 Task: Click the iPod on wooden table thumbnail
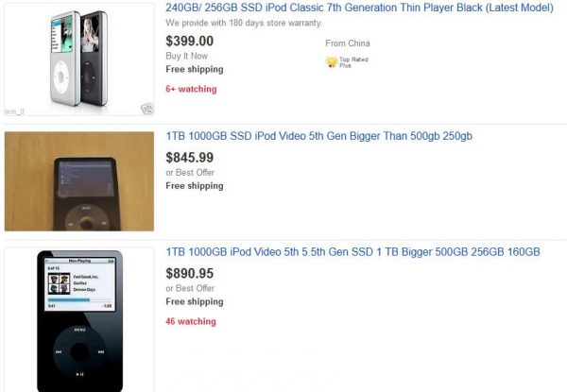pos(79,181)
